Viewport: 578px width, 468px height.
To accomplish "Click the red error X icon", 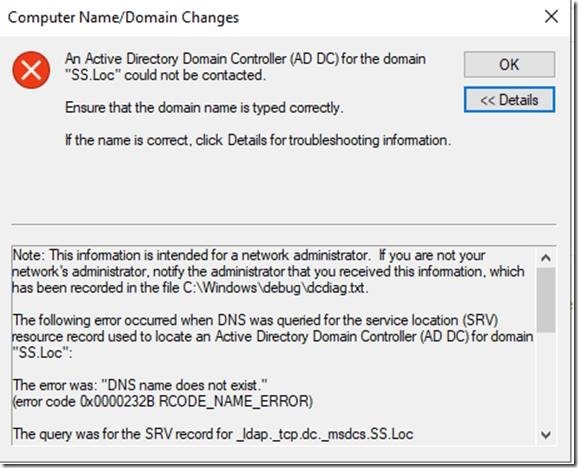I will (x=31, y=70).
